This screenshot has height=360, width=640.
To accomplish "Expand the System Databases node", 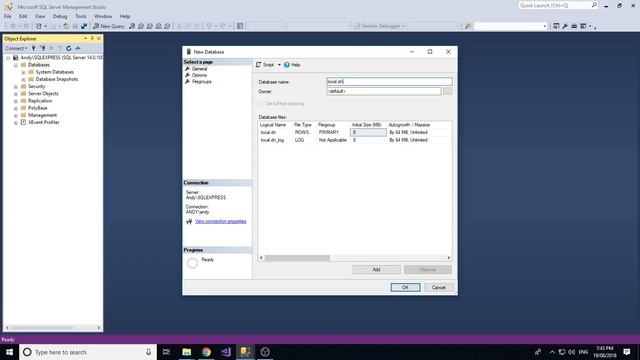I will [23, 72].
